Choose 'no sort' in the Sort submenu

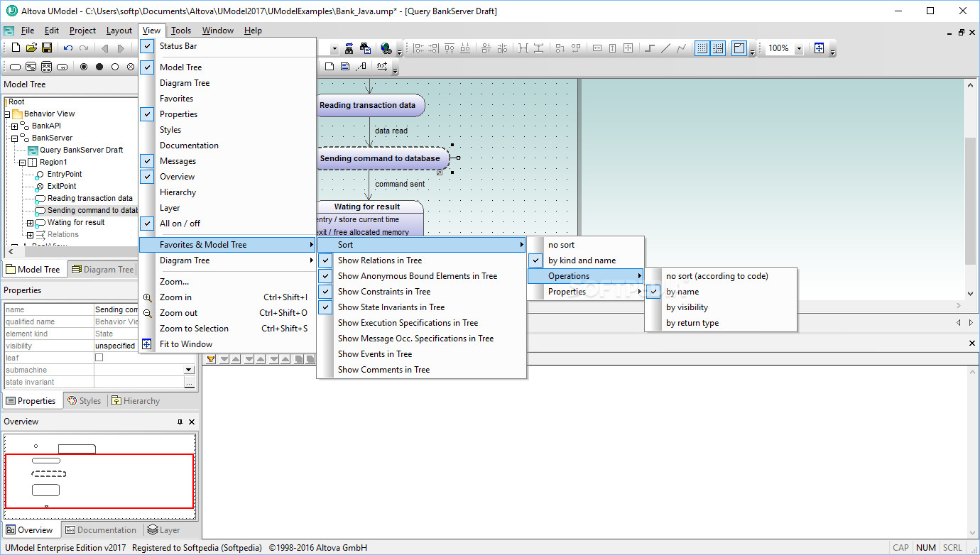[586, 245]
